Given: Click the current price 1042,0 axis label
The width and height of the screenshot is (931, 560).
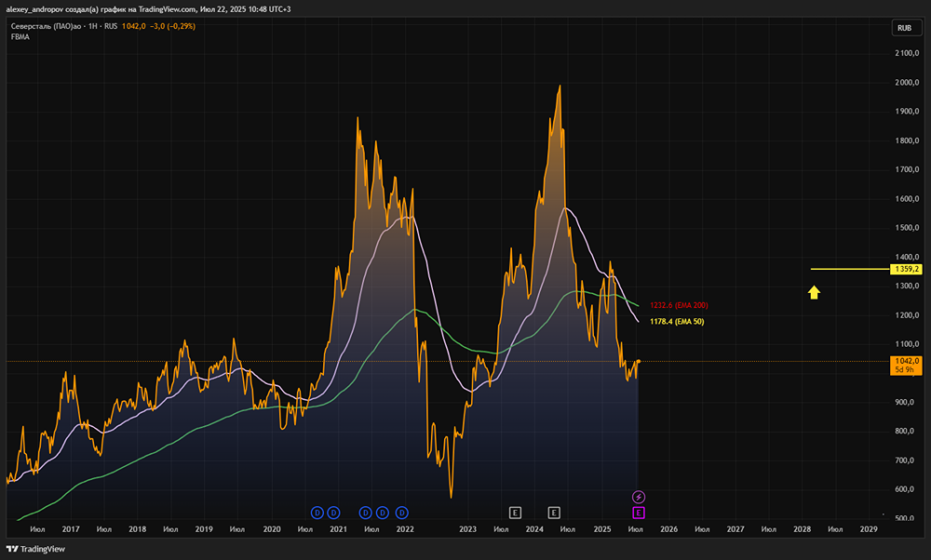Looking at the screenshot, I should [905, 360].
